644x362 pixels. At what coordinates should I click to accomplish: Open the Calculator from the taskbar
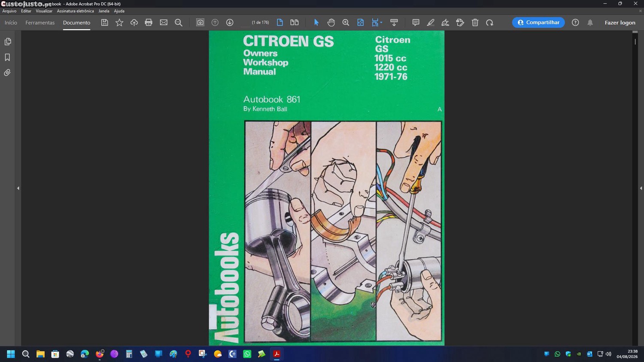tap(129, 354)
